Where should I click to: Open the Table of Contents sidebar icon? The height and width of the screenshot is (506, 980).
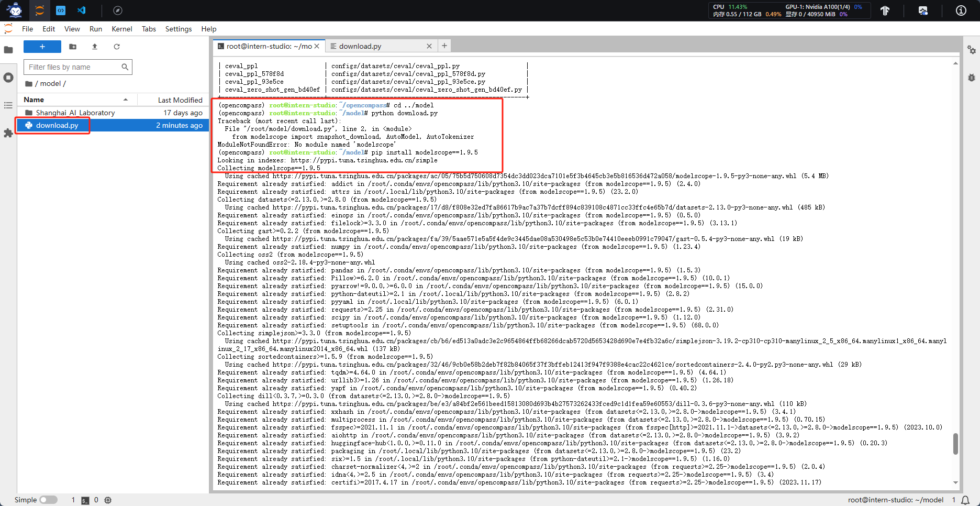pyautogui.click(x=8, y=105)
